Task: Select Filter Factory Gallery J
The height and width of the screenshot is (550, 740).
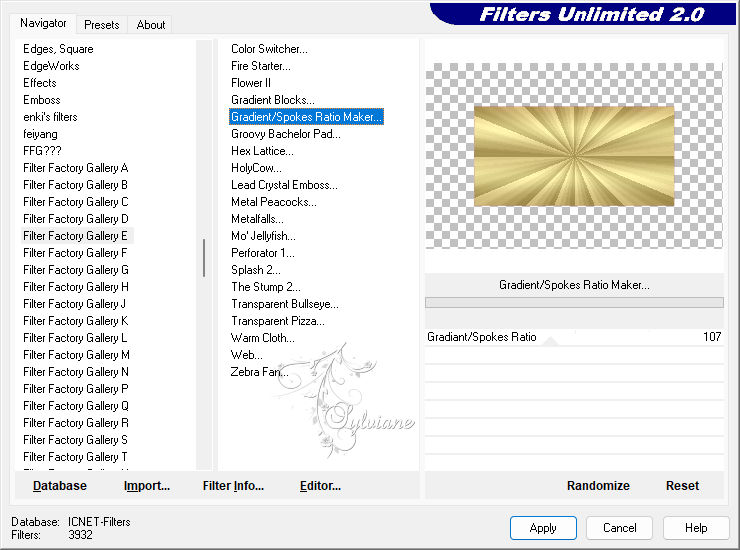Action: 74,304
